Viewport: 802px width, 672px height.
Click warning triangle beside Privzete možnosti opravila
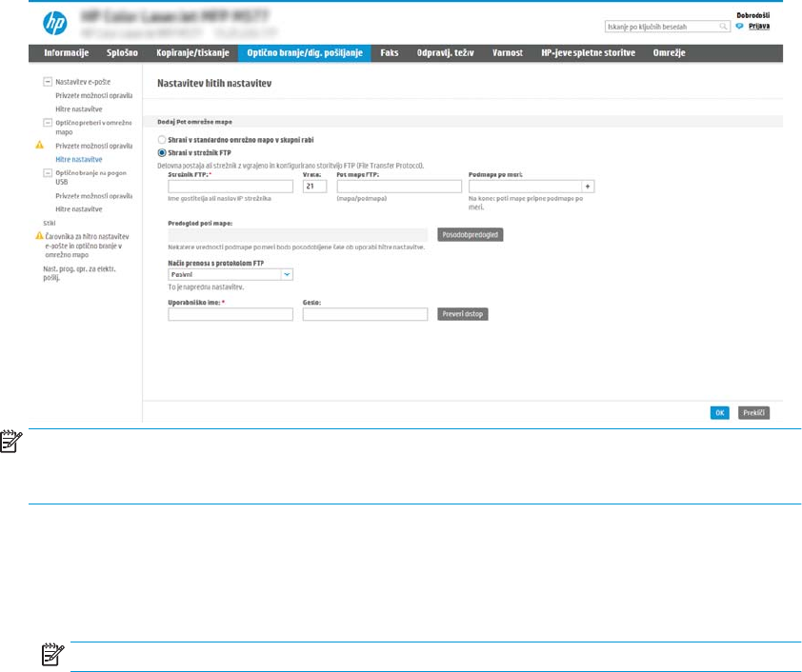(41, 147)
